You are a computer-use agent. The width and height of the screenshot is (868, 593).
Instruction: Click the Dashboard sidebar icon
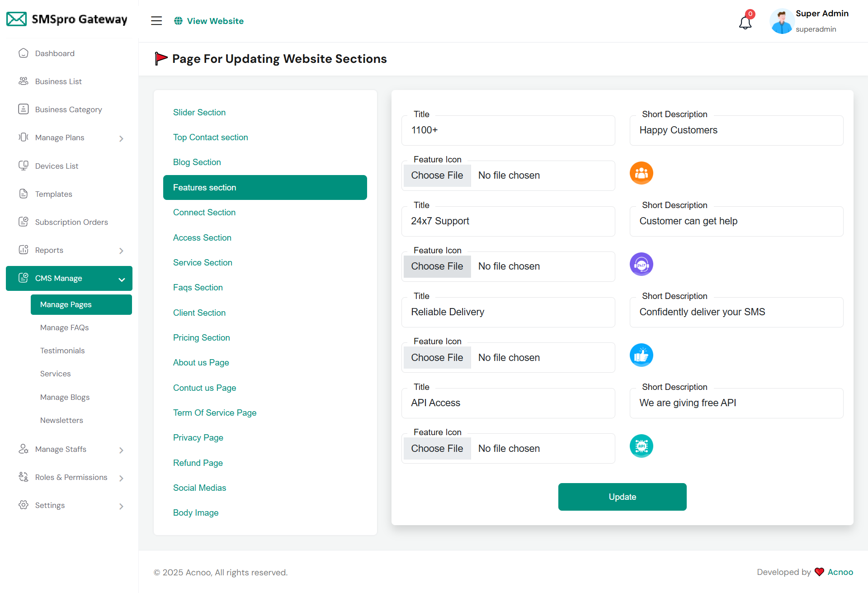pos(24,53)
